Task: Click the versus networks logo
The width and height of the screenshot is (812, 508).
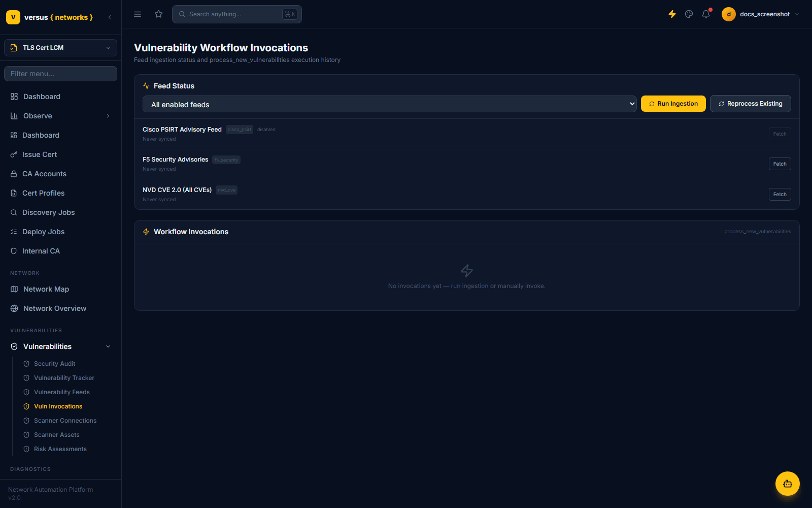Action: (x=50, y=17)
